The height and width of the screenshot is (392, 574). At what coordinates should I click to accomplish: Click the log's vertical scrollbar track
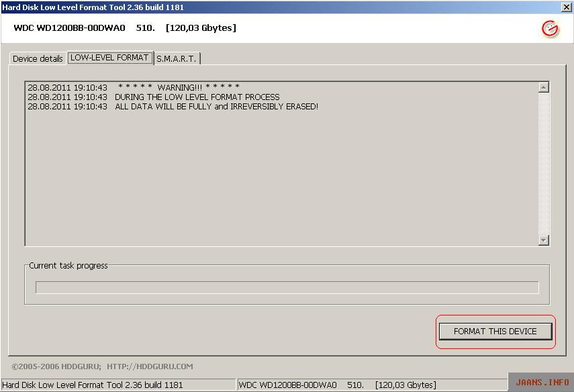(543, 164)
